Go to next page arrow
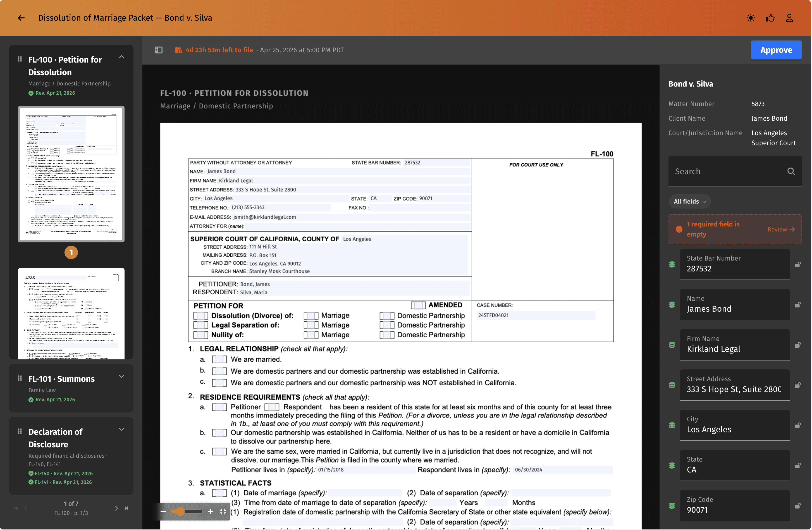The height and width of the screenshot is (530, 812). tap(116, 508)
